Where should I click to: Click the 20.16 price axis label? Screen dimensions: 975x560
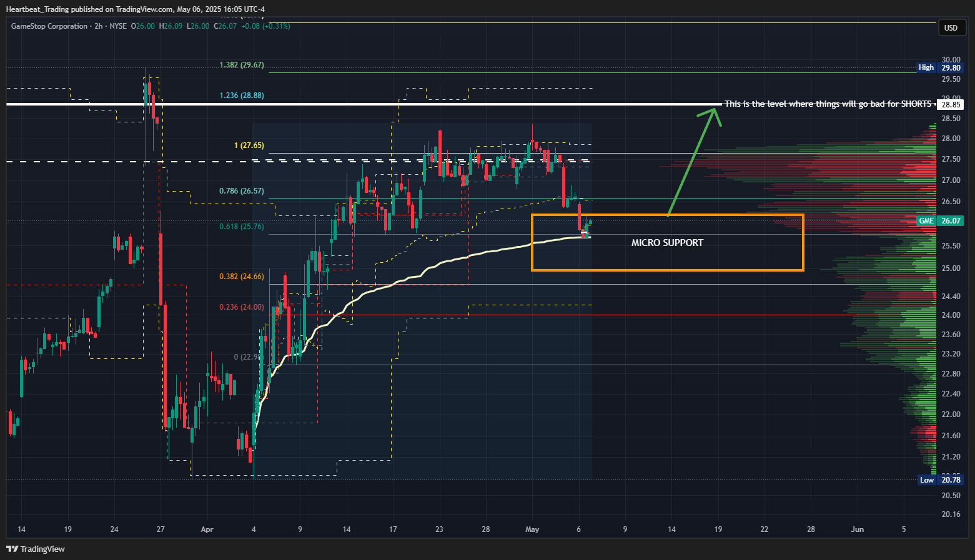[951, 514]
